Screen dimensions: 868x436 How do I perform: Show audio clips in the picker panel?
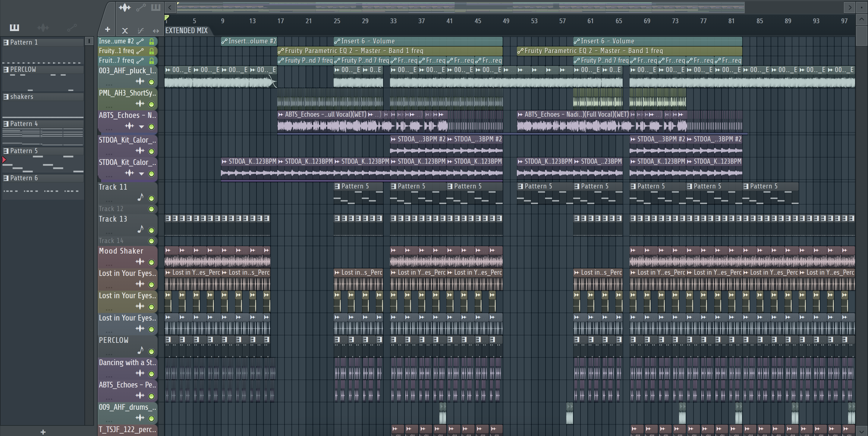[x=43, y=27]
